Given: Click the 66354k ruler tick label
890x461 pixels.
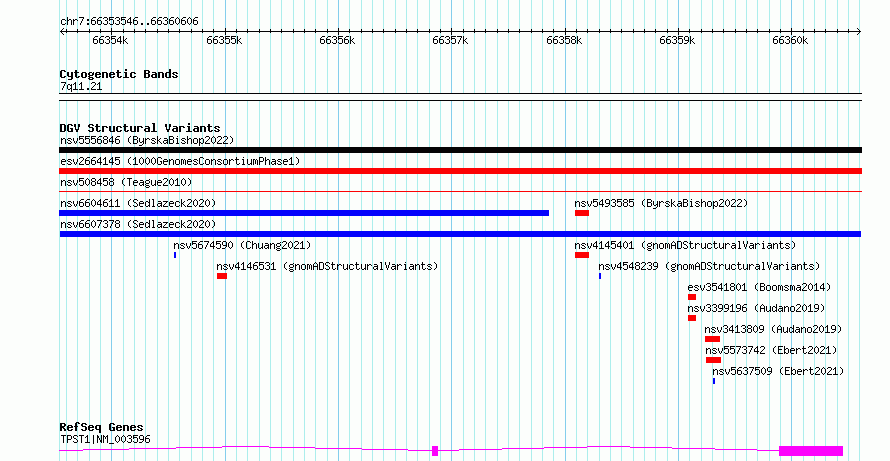Looking at the screenshot, I should (110, 40).
